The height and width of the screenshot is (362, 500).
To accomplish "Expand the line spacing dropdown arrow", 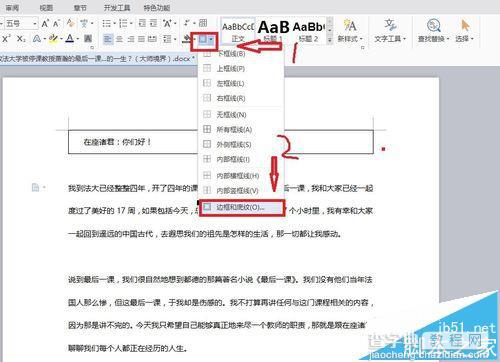I will coord(175,39).
